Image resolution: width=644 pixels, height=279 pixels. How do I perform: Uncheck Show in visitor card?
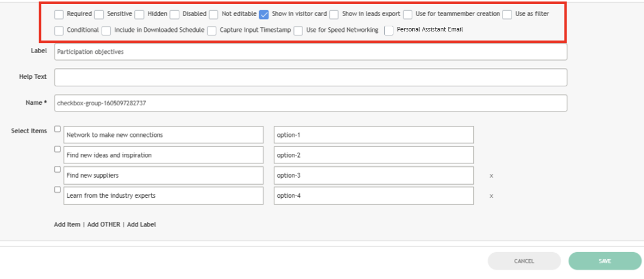click(264, 14)
